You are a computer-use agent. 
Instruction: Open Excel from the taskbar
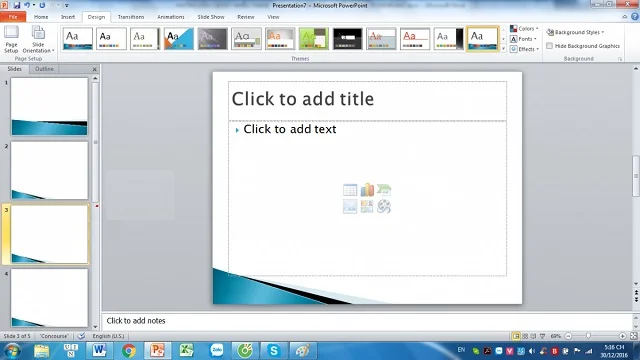187,351
